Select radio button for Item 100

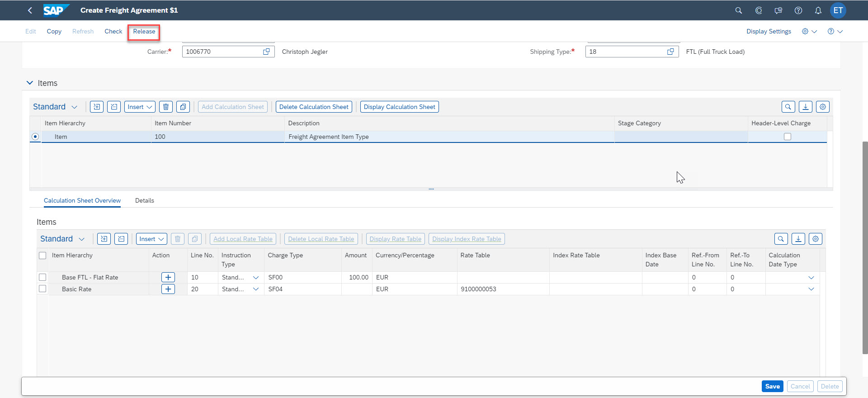click(x=35, y=137)
